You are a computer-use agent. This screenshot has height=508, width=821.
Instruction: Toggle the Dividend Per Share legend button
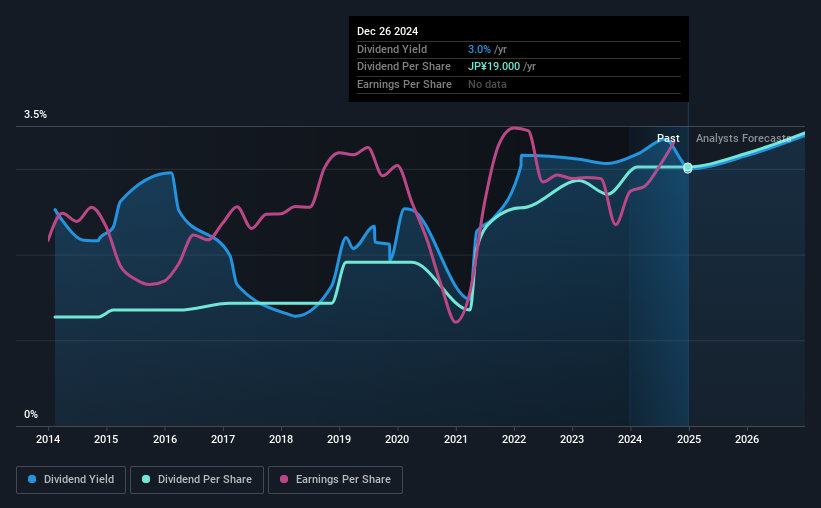click(x=197, y=480)
